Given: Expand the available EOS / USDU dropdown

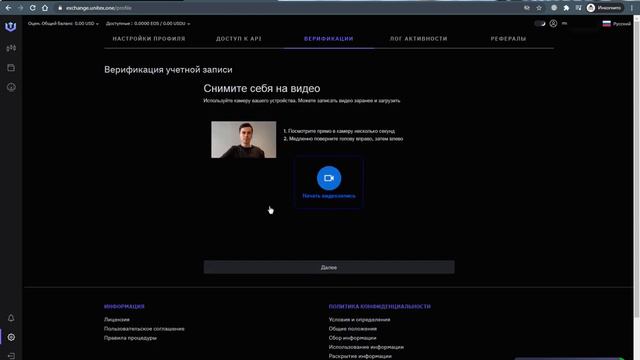Looking at the screenshot, I should pyautogui.click(x=148, y=24).
